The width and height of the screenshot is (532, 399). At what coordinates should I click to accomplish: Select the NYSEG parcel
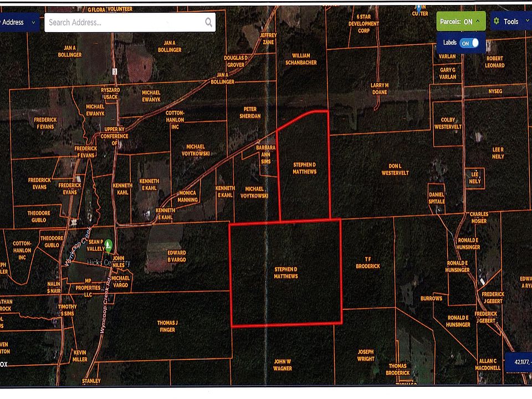(x=495, y=91)
